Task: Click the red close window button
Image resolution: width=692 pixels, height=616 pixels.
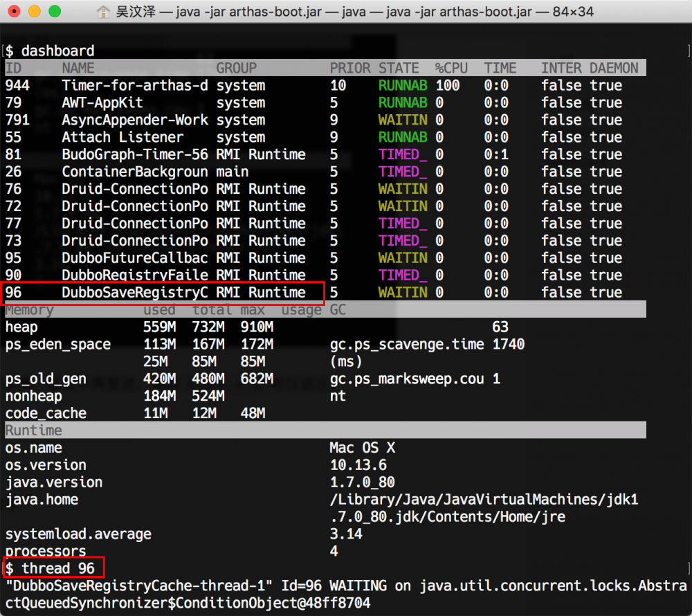Action: [14, 11]
